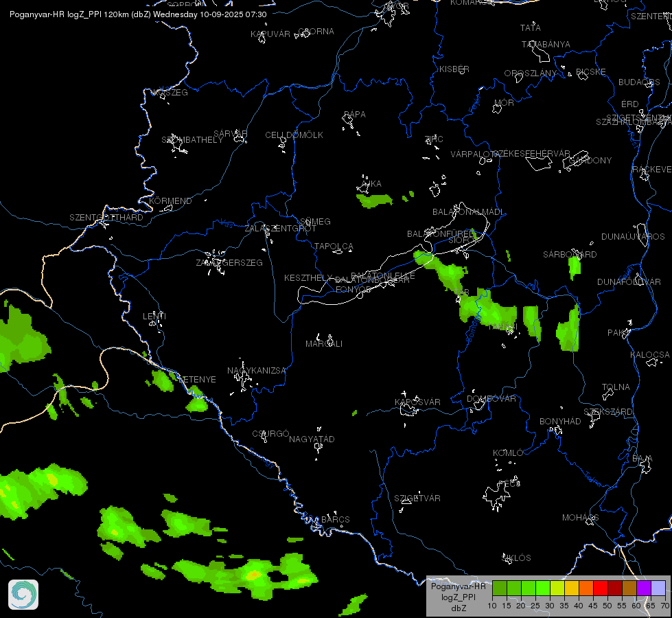Click the DOMBÓVÁR town label
Screen dimensions: 672x618
coord(491,399)
